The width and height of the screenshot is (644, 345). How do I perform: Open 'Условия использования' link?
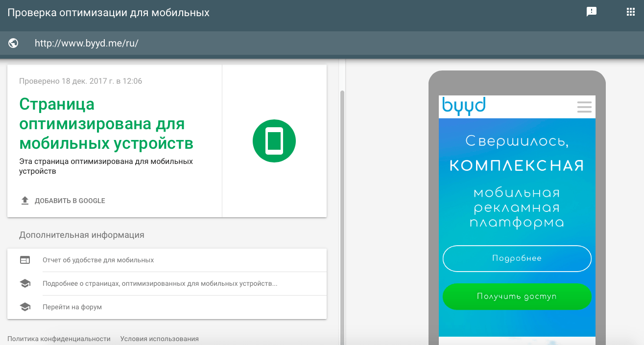[x=159, y=339]
